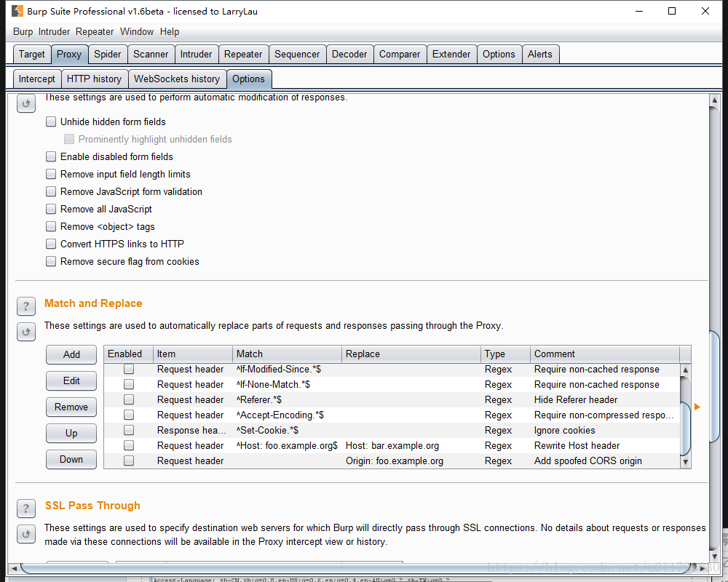Image resolution: width=728 pixels, height=582 pixels.
Task: Sort table by Type column header
Action: pyautogui.click(x=506, y=354)
